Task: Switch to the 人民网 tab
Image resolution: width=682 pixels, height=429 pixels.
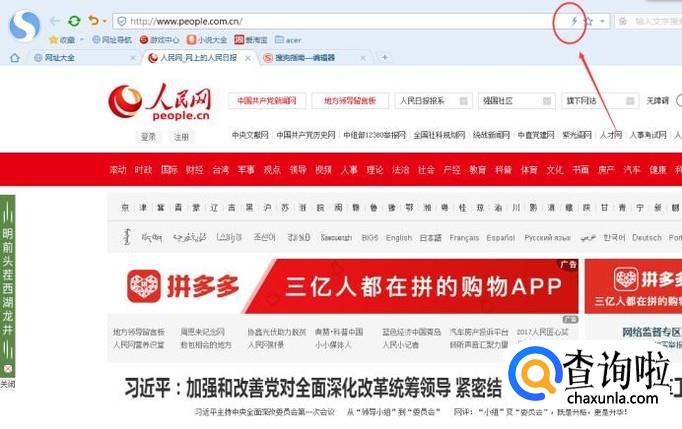Action: 198,58
